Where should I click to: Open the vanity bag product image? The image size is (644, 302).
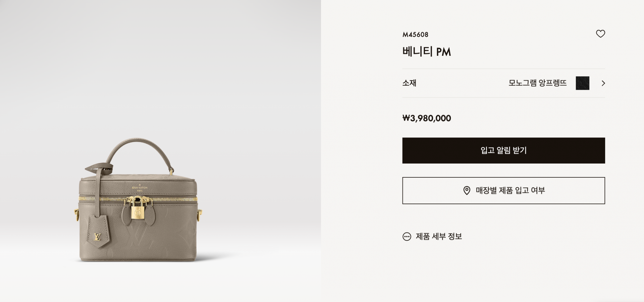(x=138, y=200)
